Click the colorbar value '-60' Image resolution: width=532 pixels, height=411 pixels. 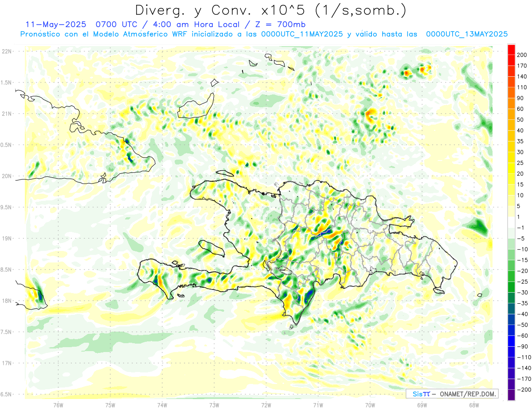pyautogui.click(x=522, y=336)
